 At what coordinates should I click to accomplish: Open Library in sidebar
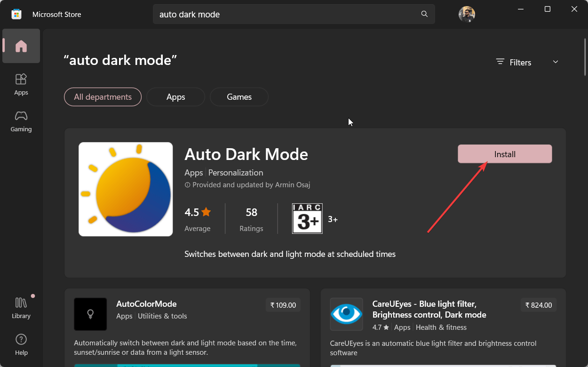tap(21, 308)
